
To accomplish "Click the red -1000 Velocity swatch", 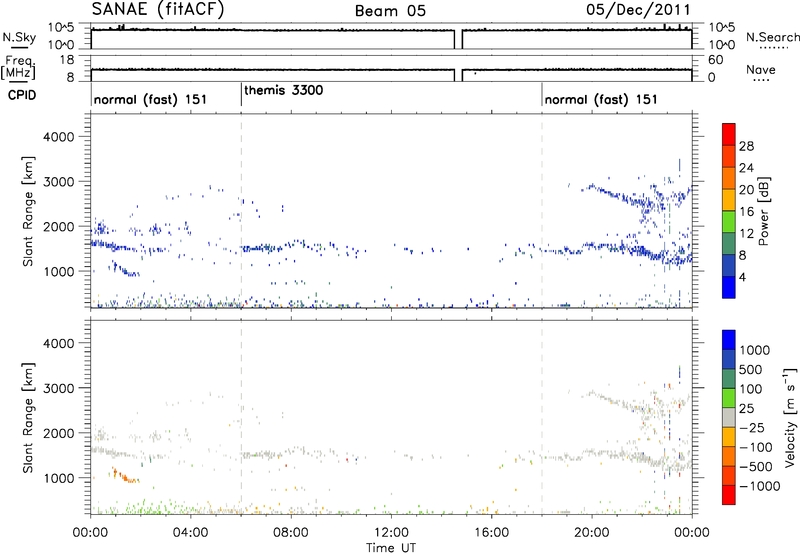I will click(729, 495).
